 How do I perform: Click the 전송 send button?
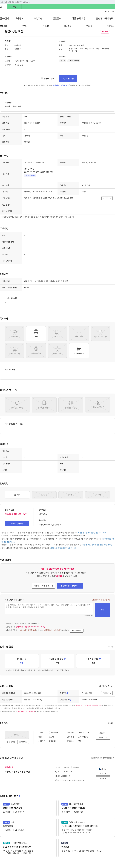[x=103, y=610]
